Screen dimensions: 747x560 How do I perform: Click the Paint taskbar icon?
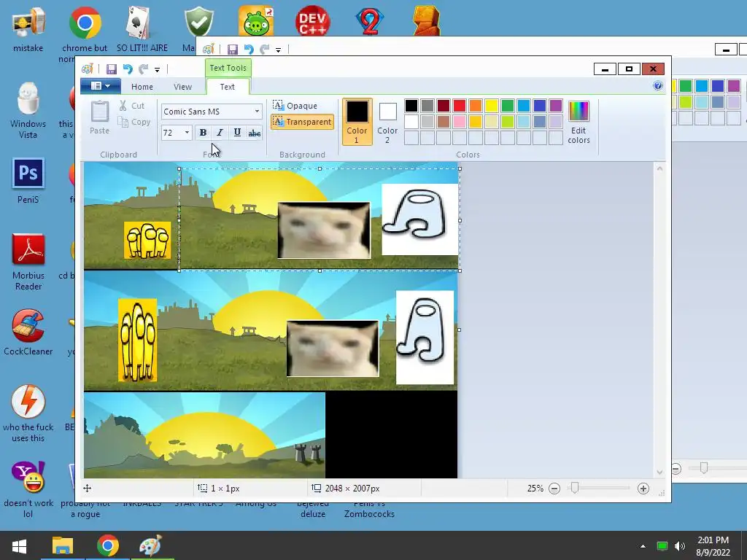[x=151, y=545]
